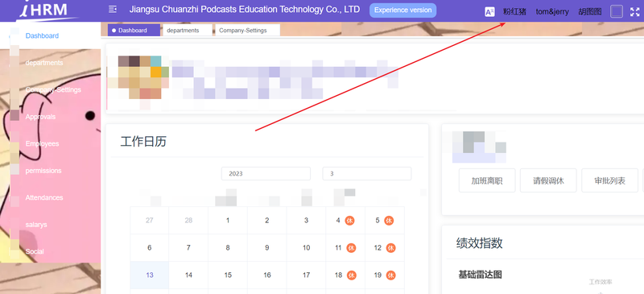Click the rest-day badge on March 12
This screenshot has height=294, width=644.
(390, 248)
